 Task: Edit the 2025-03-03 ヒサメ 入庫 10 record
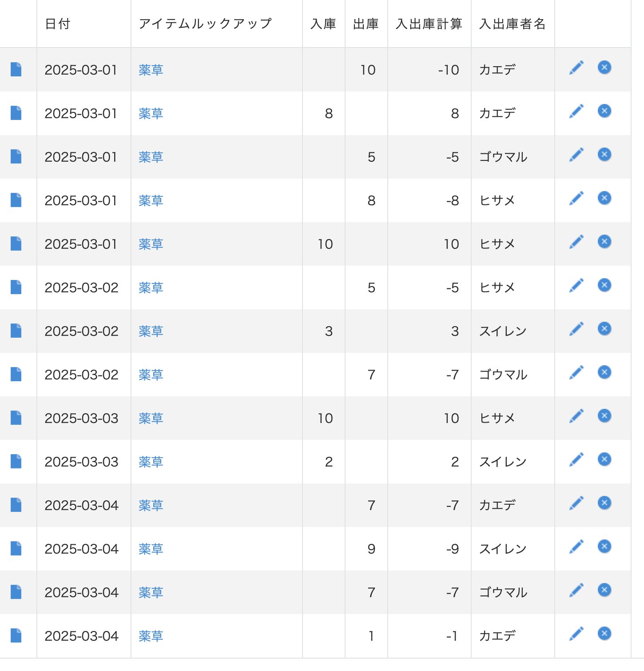[576, 416]
